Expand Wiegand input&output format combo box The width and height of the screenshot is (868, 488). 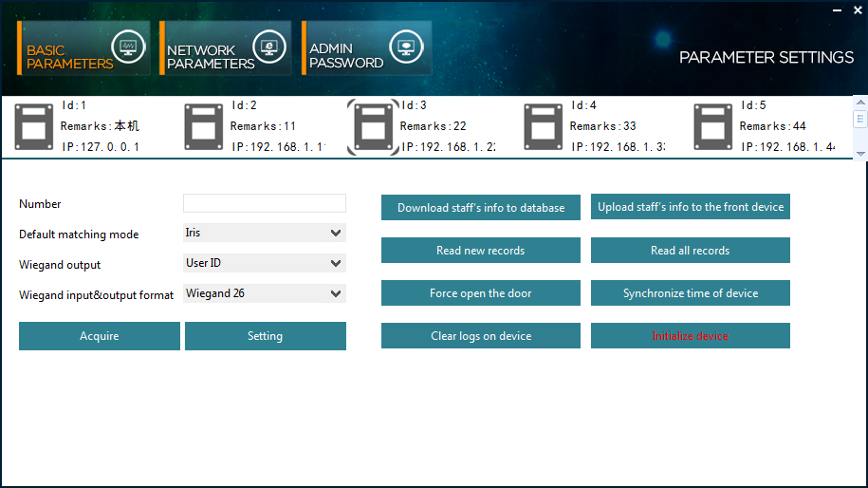(x=265, y=293)
